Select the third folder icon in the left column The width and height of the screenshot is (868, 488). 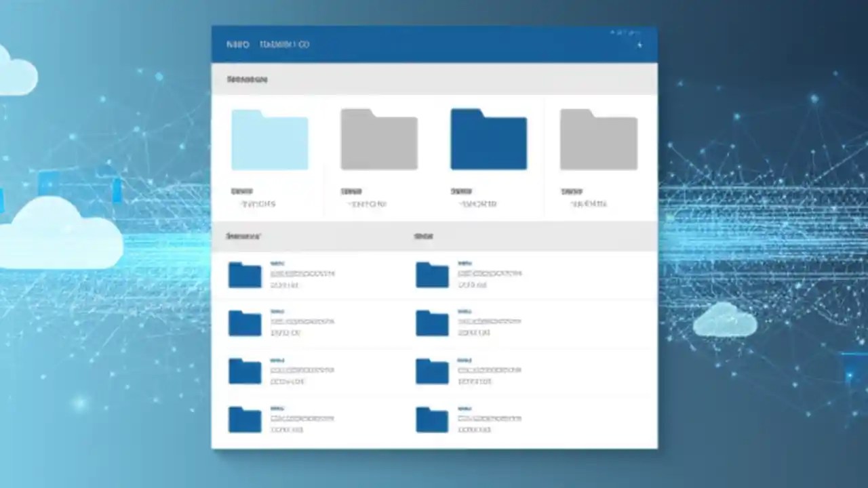(244, 371)
